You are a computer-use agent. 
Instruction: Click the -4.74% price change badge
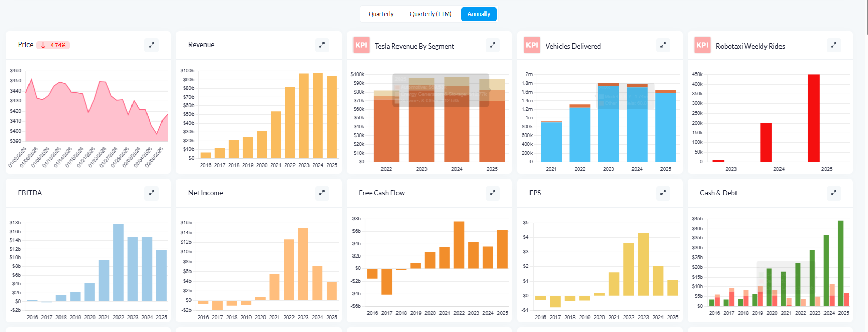[53, 45]
